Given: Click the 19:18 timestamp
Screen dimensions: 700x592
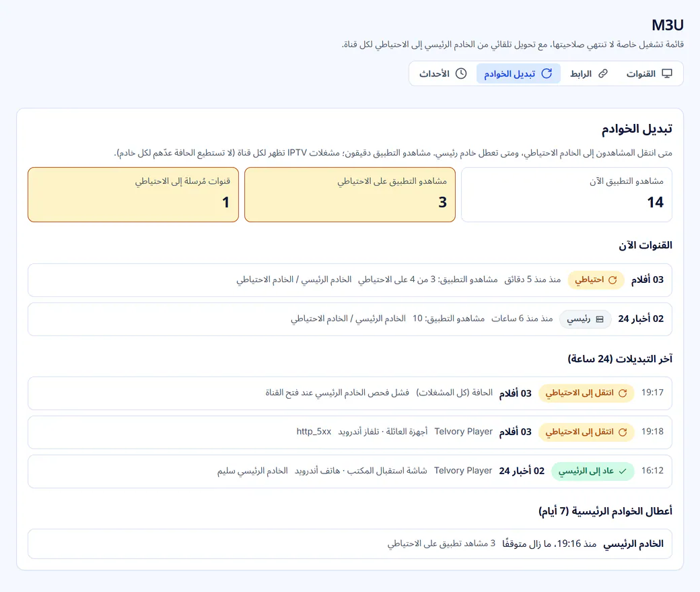Looking at the screenshot, I should [653, 432].
